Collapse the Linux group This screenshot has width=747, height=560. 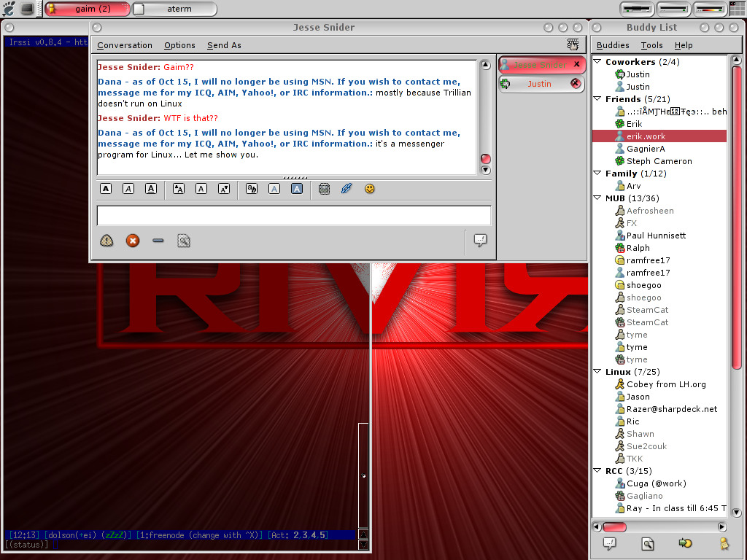click(x=597, y=371)
